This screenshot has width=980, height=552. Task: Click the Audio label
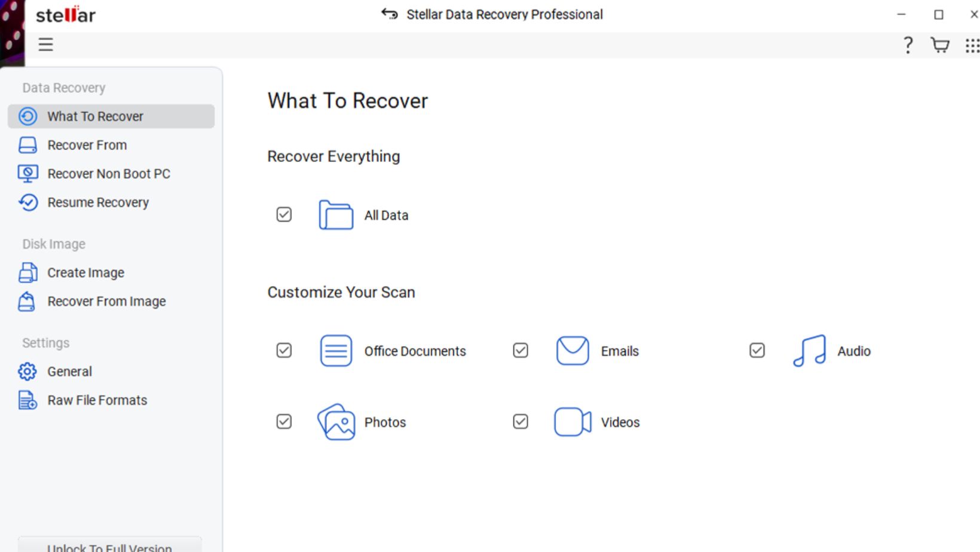(x=854, y=351)
